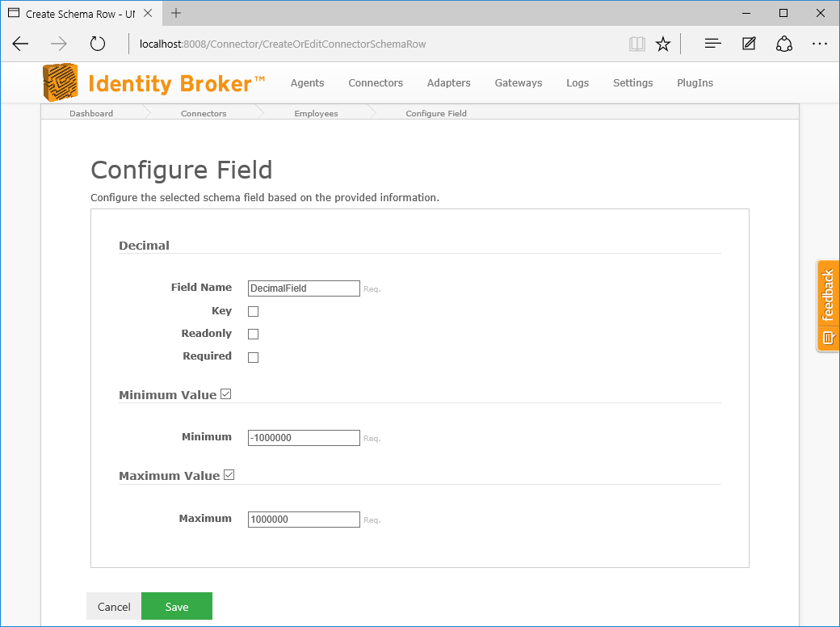
Task: Cancel the field configuration
Action: (113, 606)
